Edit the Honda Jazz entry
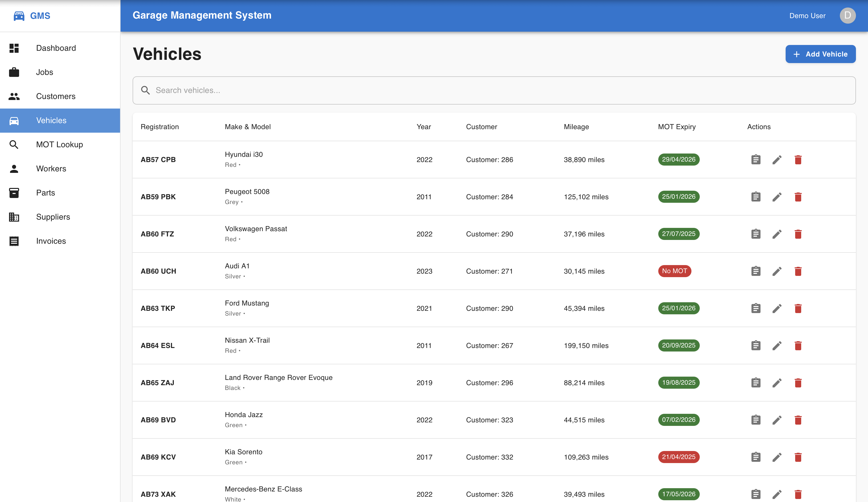The width and height of the screenshot is (868, 502). 777,420
